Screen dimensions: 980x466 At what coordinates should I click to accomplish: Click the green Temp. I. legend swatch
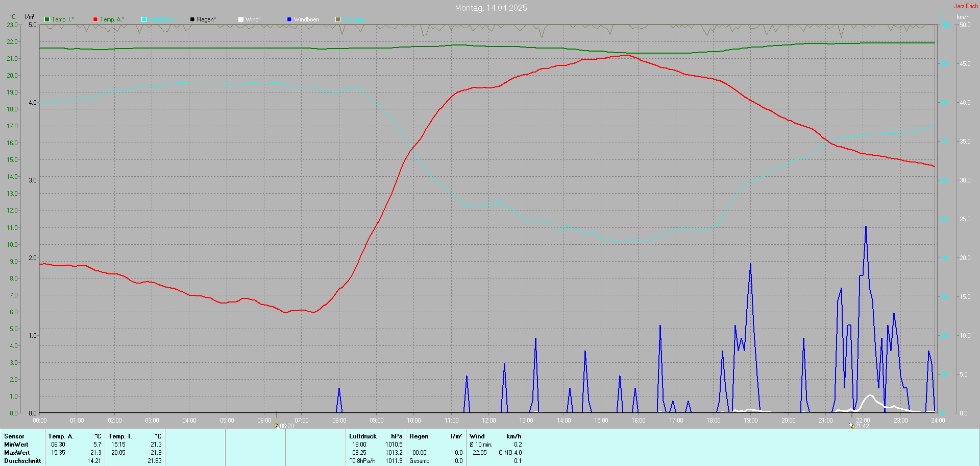pos(47,19)
